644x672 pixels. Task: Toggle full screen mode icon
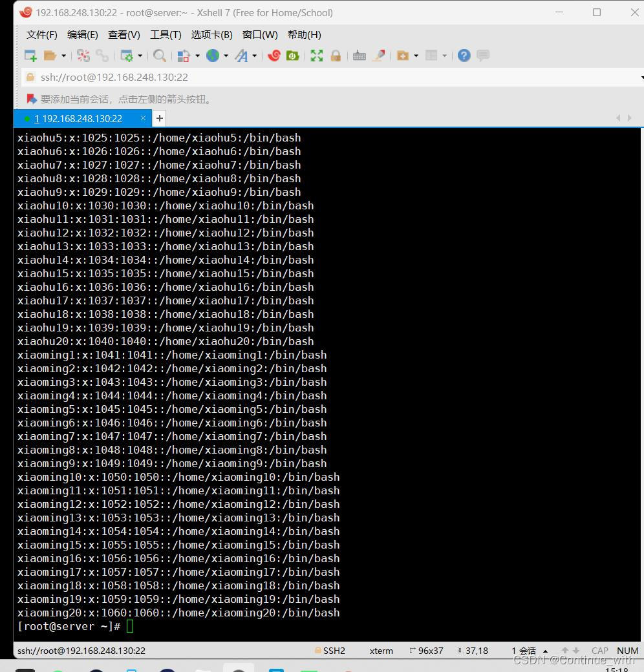coord(317,56)
